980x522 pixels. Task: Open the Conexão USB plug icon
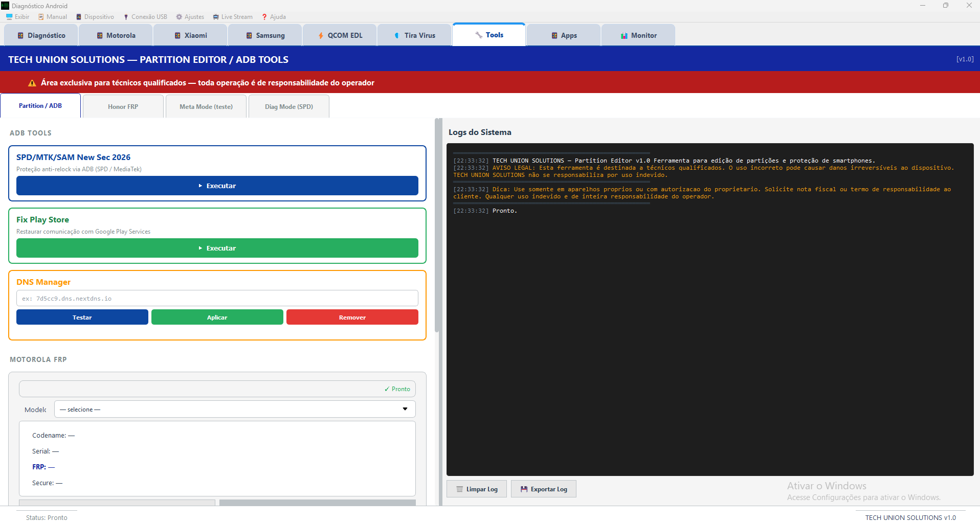coord(126,17)
